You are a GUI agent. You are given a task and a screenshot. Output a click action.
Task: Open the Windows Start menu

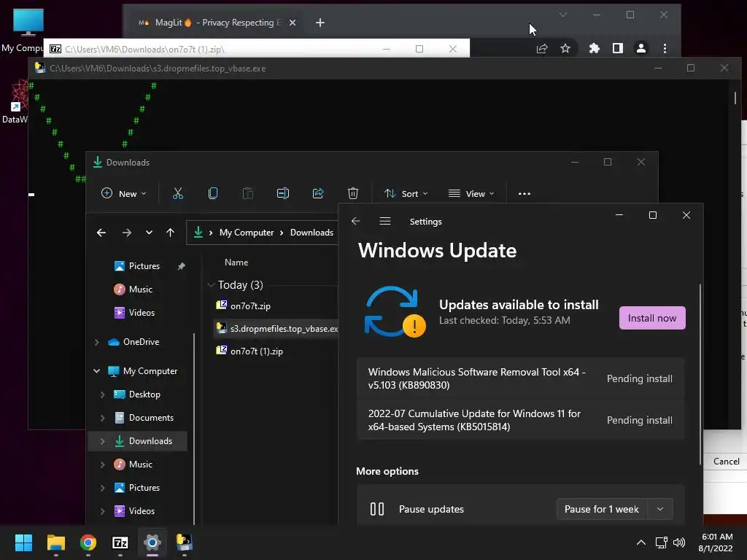(x=23, y=542)
